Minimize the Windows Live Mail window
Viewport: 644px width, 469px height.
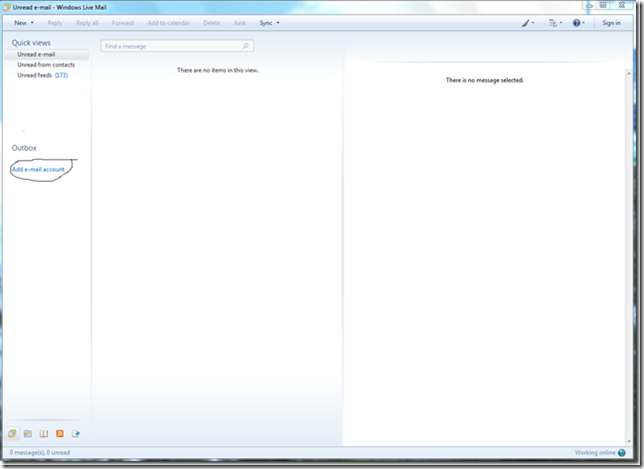click(x=589, y=5)
